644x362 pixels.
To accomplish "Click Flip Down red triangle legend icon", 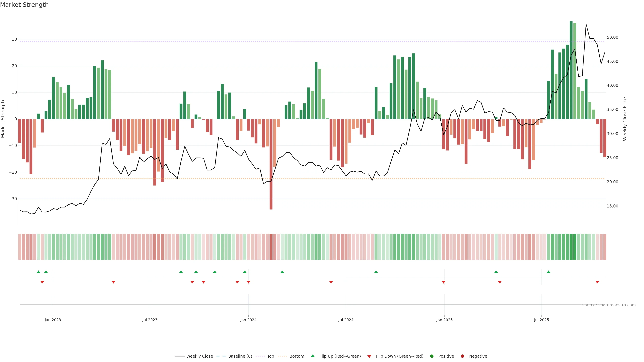I will (369, 356).
